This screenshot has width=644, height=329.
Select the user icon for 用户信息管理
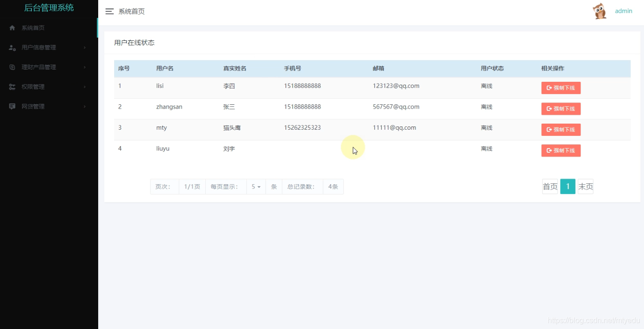[x=11, y=47]
